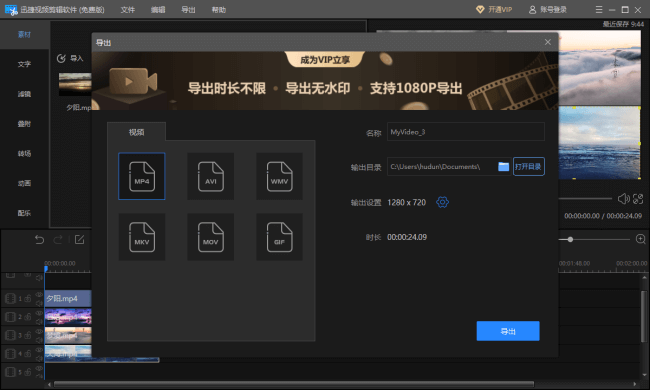Open output settings gear icon
The image size is (650, 390).
click(442, 202)
